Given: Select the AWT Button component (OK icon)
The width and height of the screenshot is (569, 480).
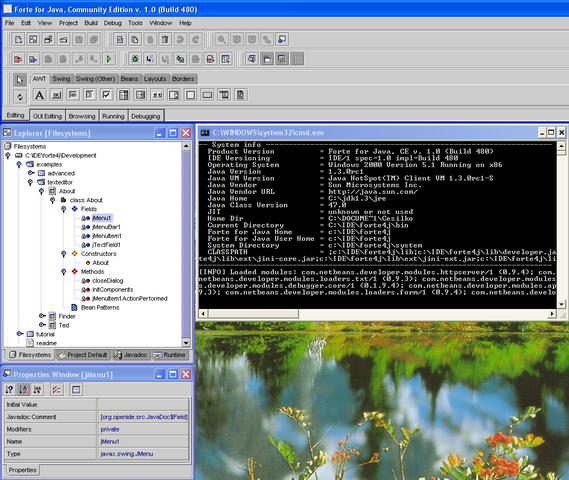Looking at the screenshot, I should (56, 95).
